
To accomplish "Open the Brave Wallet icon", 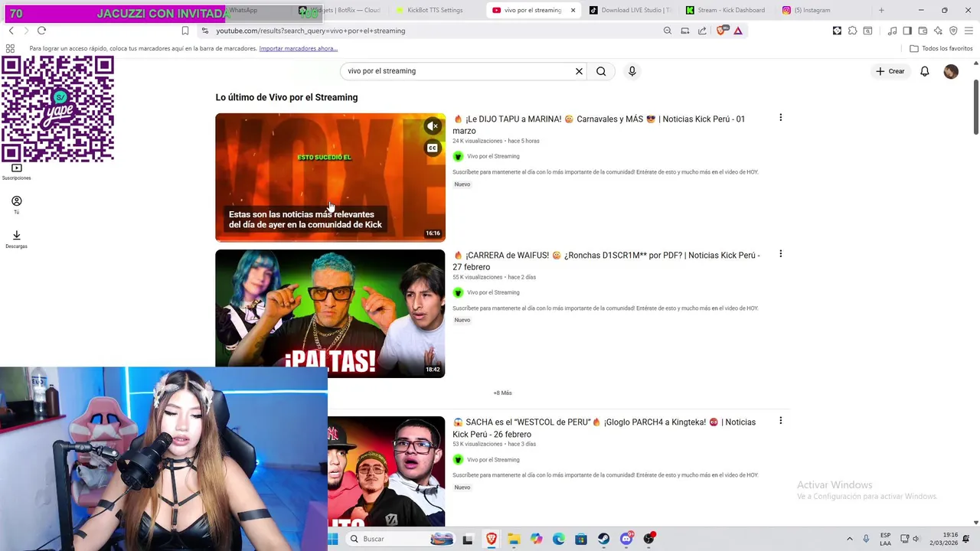I will point(923,31).
